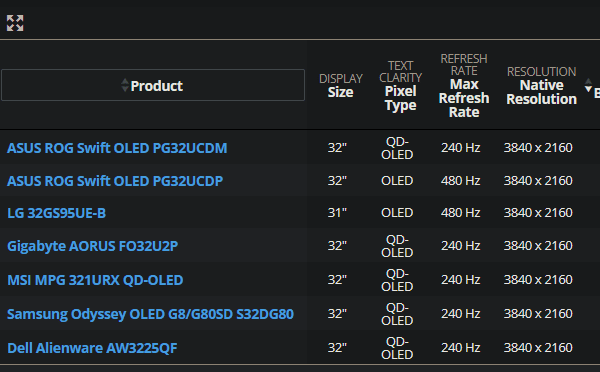Click the Display Size column header
The height and width of the screenshot is (372, 600).
coord(341,85)
